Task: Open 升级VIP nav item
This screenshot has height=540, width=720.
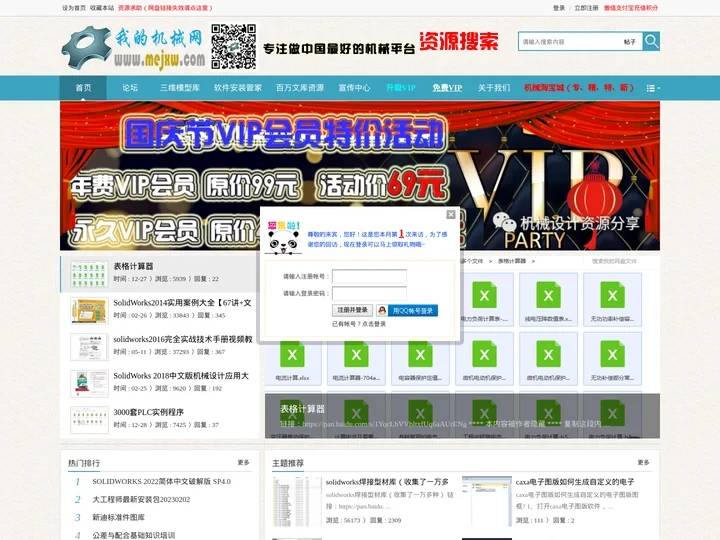Action: tap(401, 88)
